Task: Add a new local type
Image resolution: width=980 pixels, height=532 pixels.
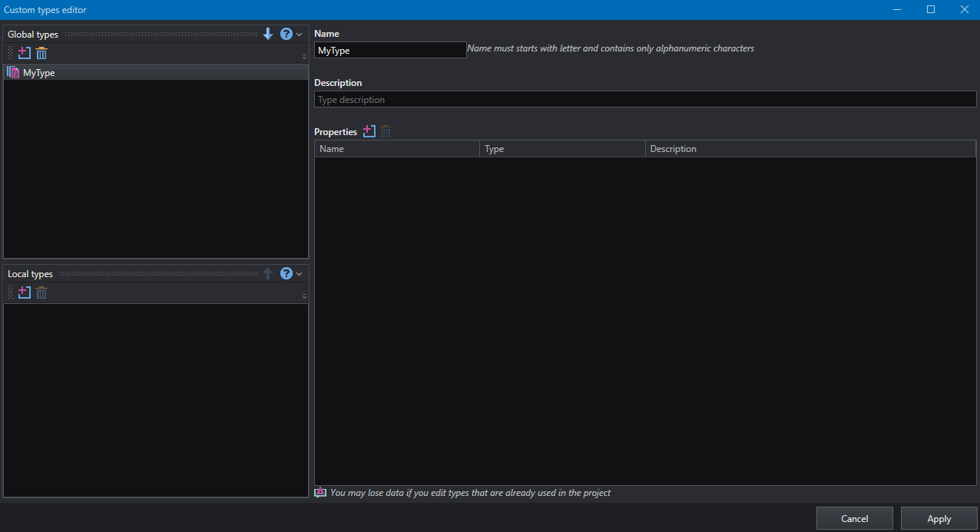Action: (25, 292)
